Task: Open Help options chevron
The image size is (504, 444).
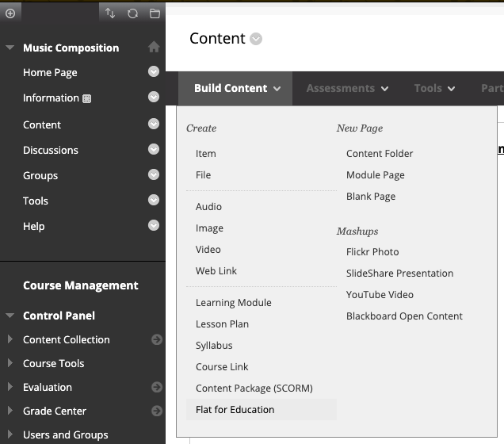Action: 154,225
